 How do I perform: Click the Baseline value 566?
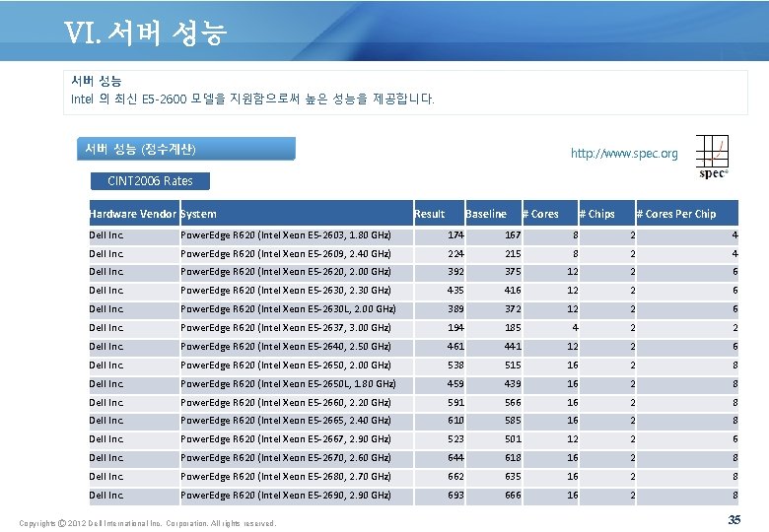click(513, 402)
